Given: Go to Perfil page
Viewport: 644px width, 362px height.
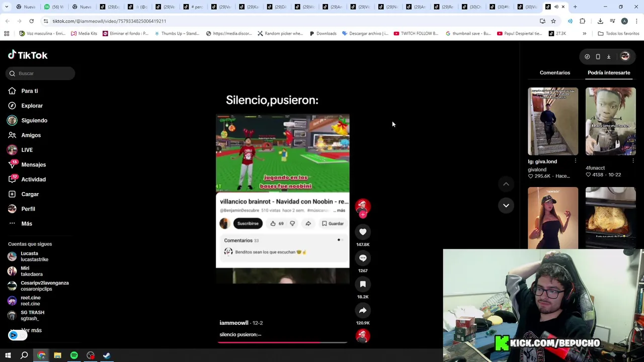Looking at the screenshot, I should (x=28, y=209).
